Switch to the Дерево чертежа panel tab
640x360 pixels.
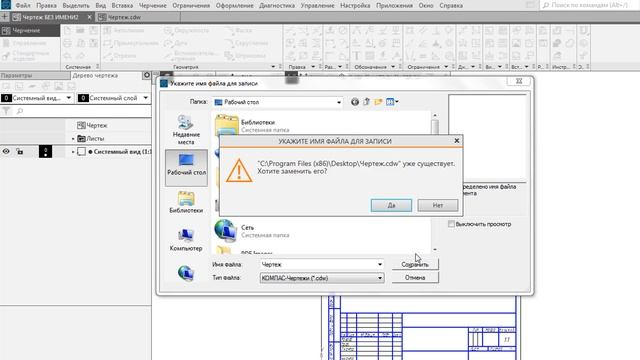click(x=95, y=76)
